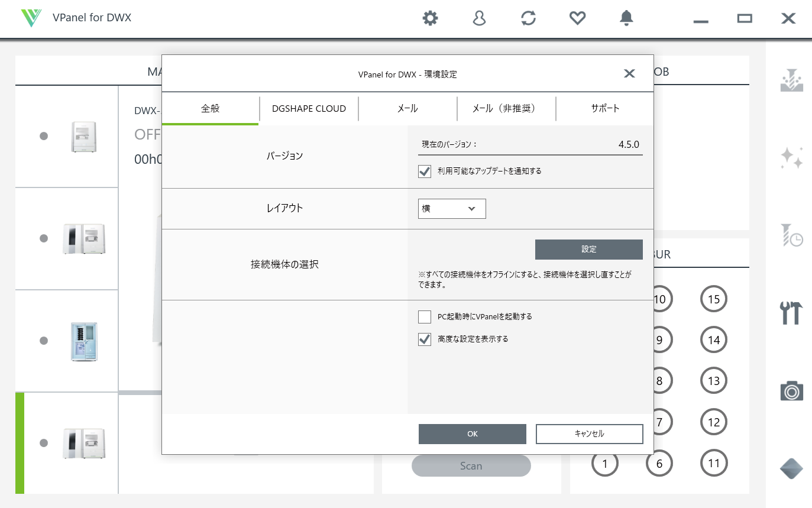Click the 現在のバージョン label
This screenshot has width=812, height=508.
pos(449,144)
